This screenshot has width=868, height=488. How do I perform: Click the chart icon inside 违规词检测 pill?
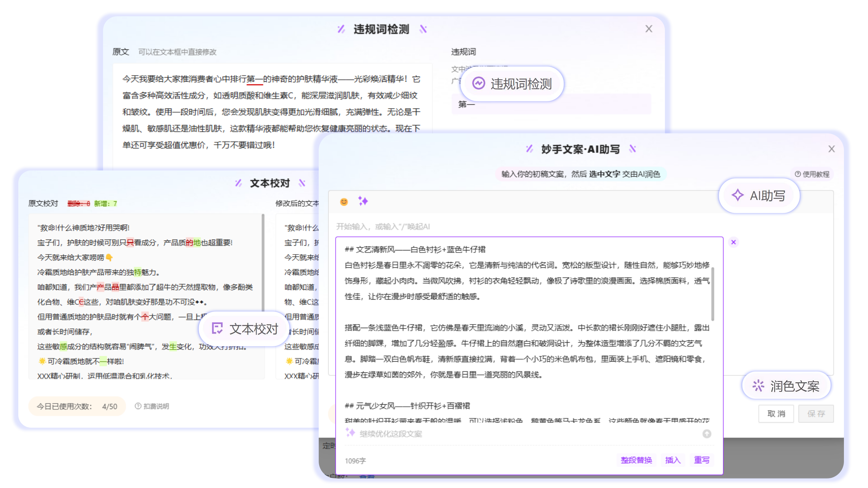click(478, 83)
